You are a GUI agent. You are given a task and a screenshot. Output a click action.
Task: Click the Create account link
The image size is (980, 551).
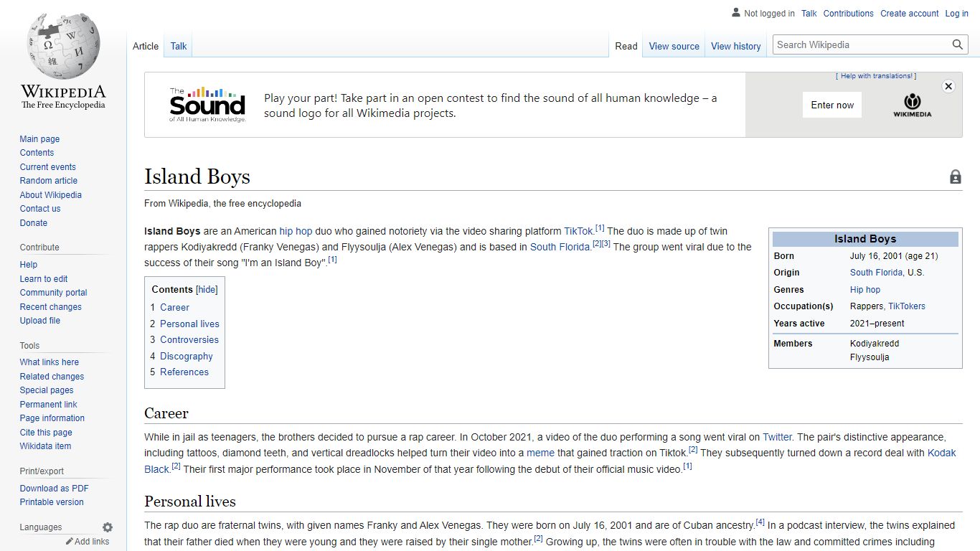coord(910,14)
